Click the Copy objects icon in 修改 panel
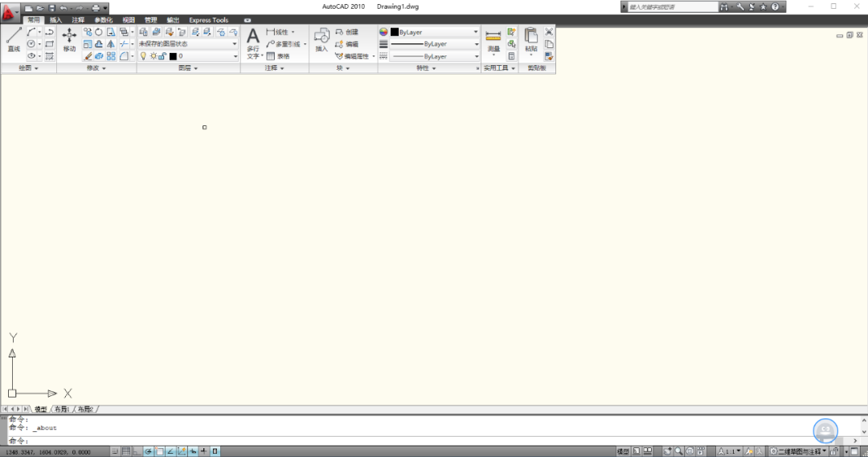The width and height of the screenshot is (868, 457). 88,31
